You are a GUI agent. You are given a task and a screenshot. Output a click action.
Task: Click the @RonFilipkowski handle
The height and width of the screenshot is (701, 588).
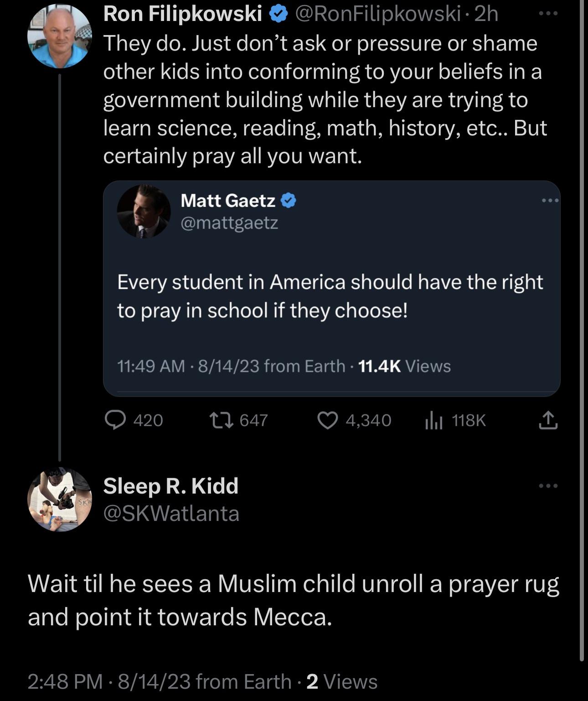point(378,15)
